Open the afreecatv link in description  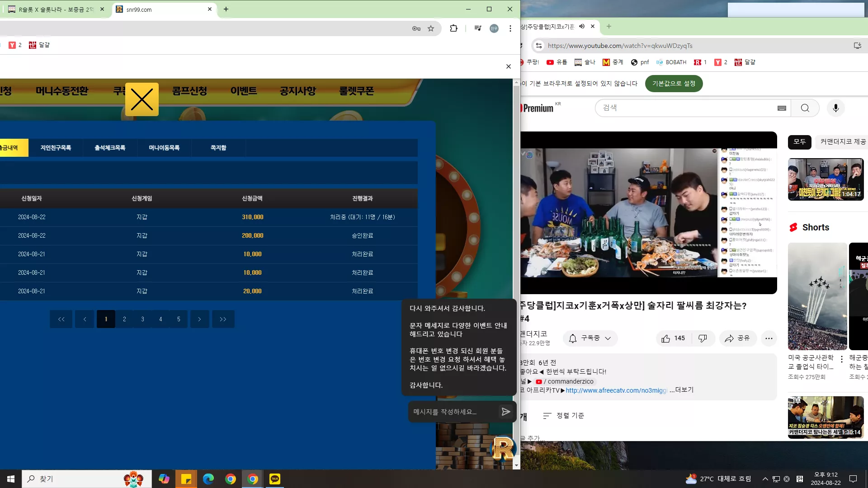(616, 390)
